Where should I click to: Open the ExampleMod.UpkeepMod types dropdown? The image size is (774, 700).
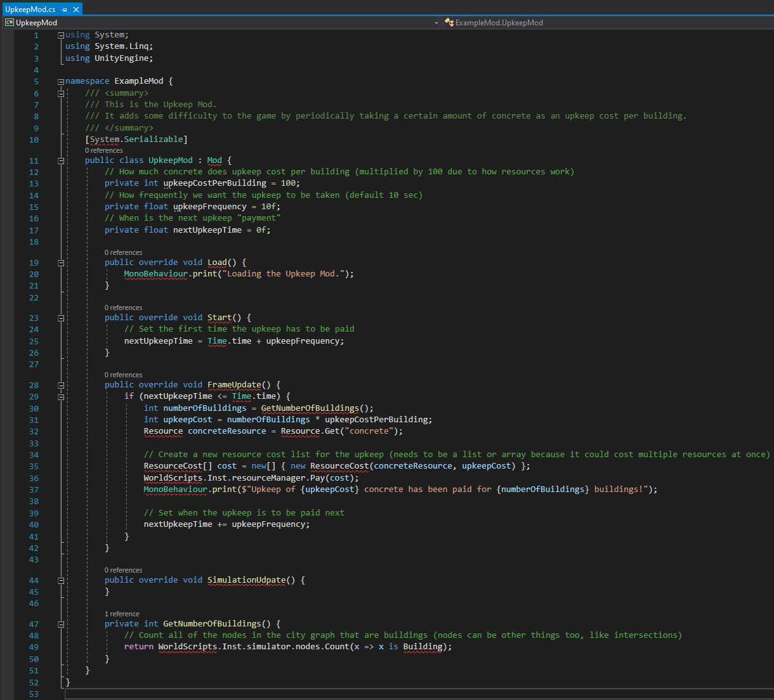(608, 23)
